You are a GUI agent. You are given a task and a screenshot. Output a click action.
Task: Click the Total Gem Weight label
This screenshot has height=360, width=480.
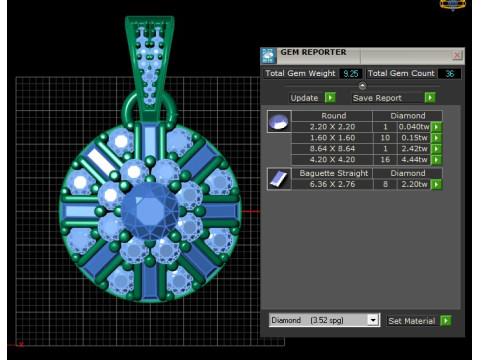click(x=300, y=73)
